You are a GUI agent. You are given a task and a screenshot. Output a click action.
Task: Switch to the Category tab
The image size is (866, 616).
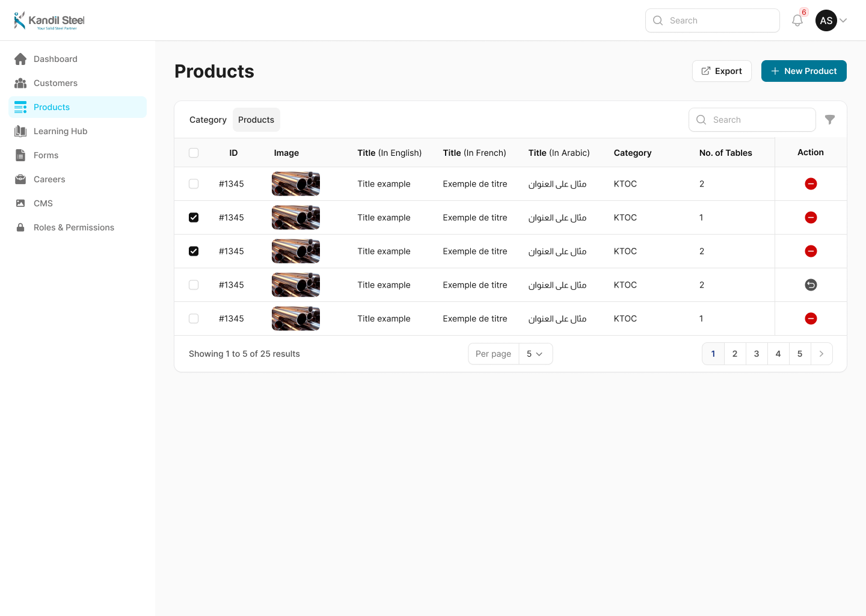pyautogui.click(x=207, y=120)
